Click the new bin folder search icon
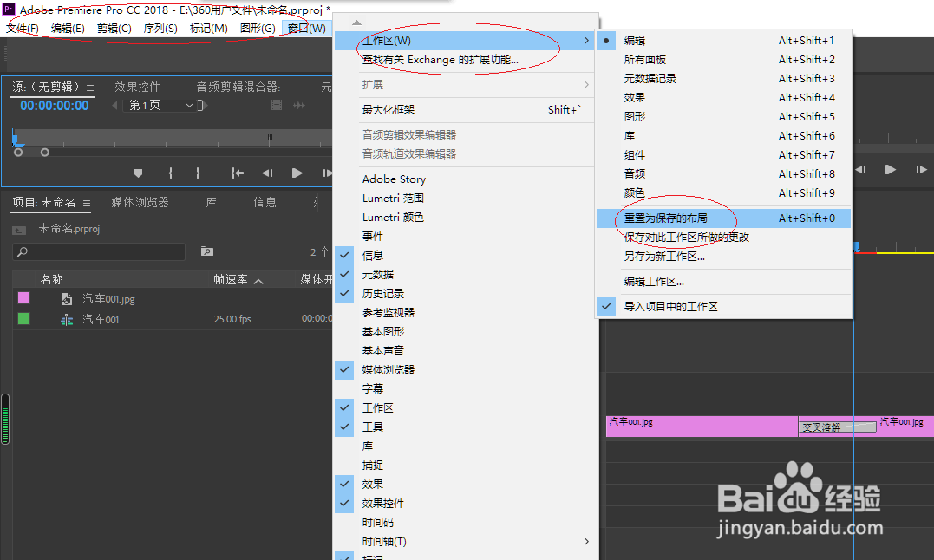The width and height of the screenshot is (934, 560). (x=206, y=251)
